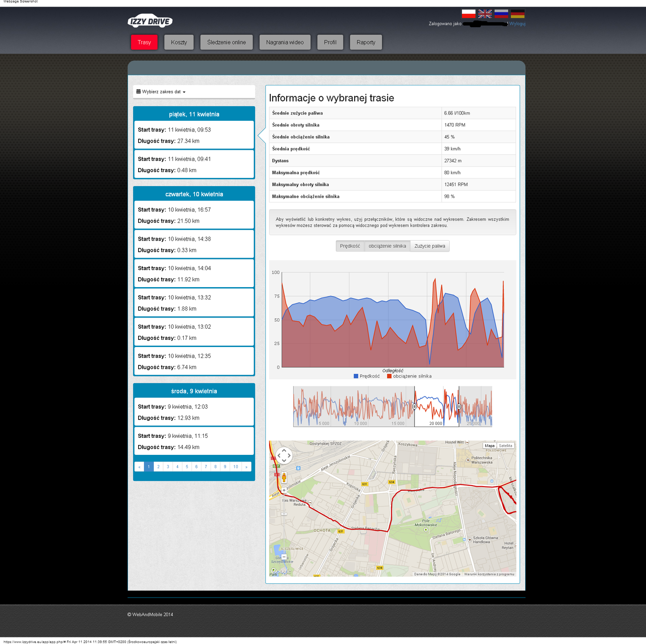Image resolution: width=646 pixels, height=644 pixels.
Task: Switch map to Satelita view
Action: [x=506, y=445]
